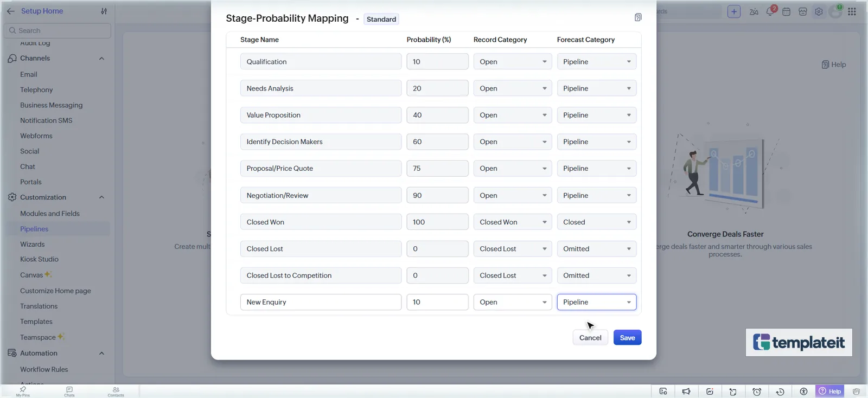Open the Record Category dropdown for Closed Won
Viewport: 868px width, 398px height.
[513, 222]
